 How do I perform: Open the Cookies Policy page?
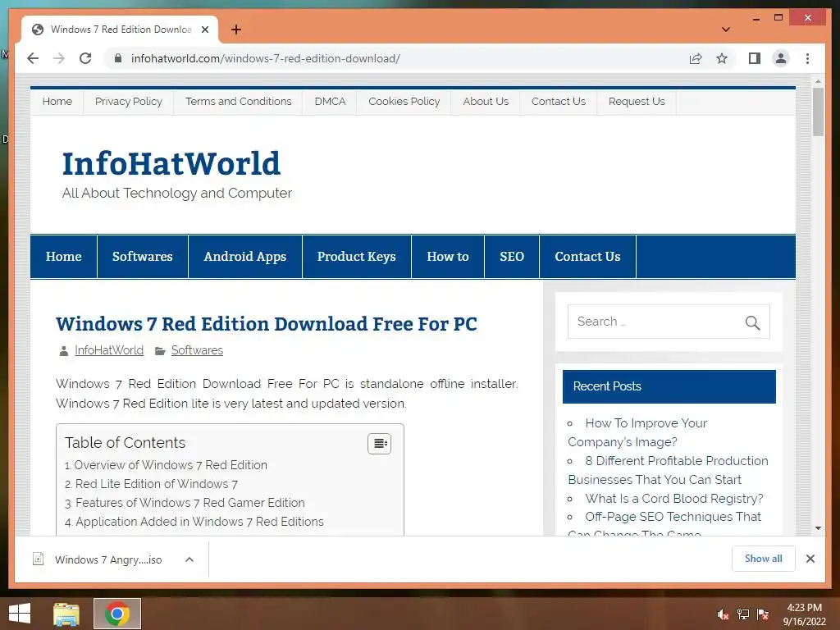pos(404,101)
